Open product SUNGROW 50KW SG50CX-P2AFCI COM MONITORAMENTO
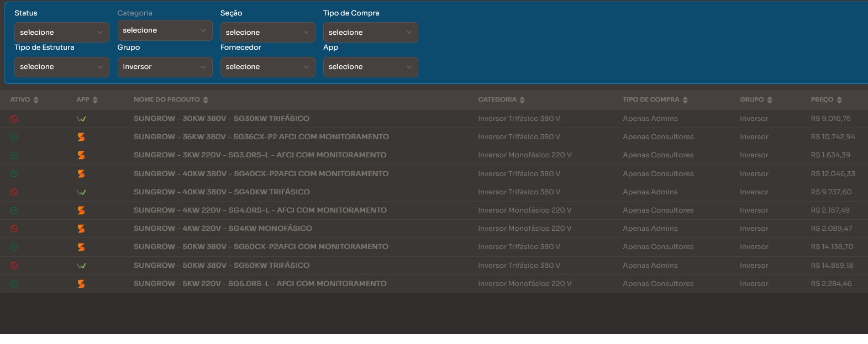The width and height of the screenshot is (868, 344). (x=261, y=247)
